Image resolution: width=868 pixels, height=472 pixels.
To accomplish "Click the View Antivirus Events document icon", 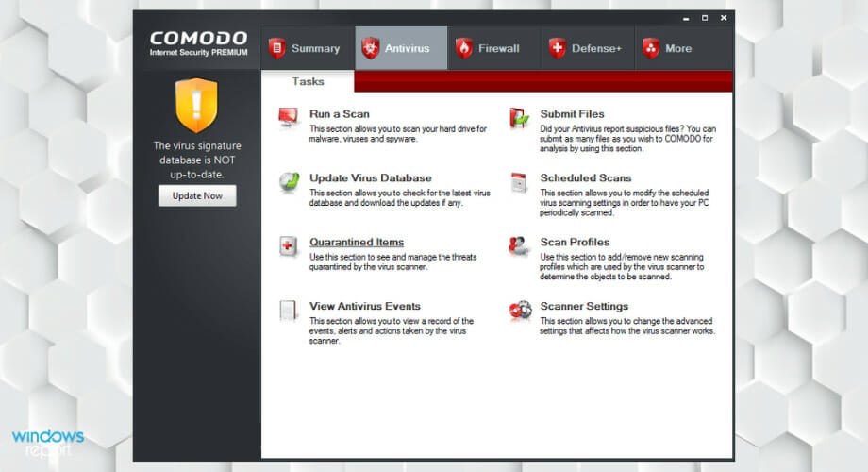I will [x=288, y=311].
